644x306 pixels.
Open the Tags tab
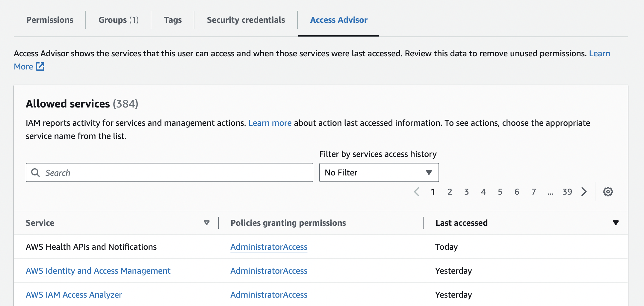tap(173, 20)
